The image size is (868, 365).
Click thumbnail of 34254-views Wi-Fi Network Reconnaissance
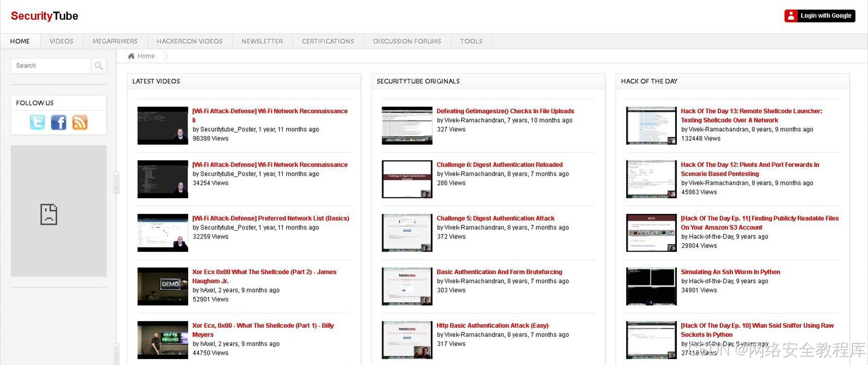[x=163, y=179]
